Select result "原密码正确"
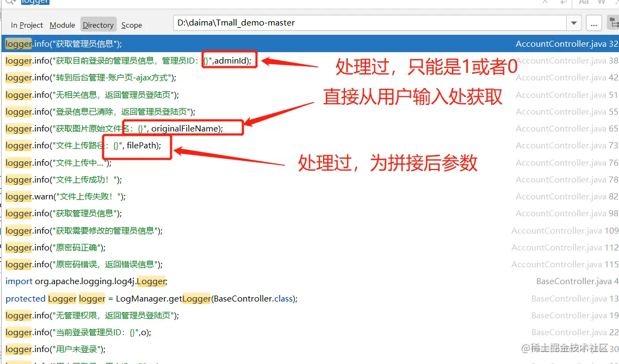This screenshot has height=364, width=619. point(310,248)
